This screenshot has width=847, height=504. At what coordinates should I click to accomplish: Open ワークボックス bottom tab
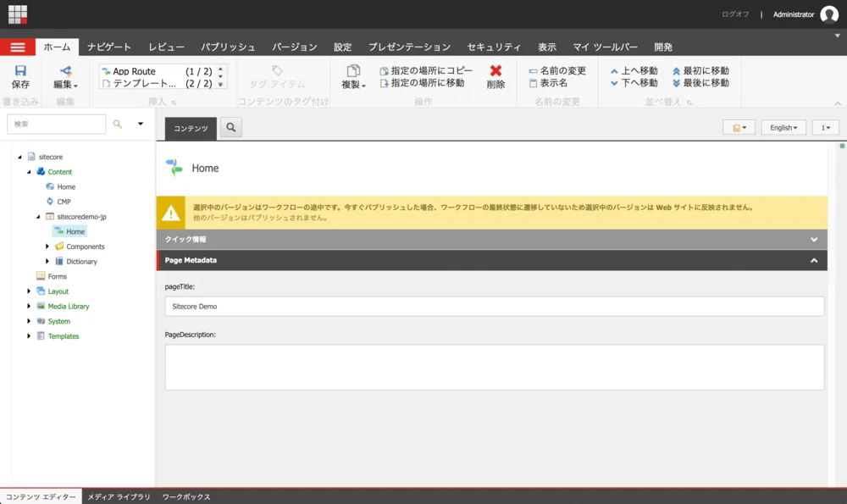pyautogui.click(x=186, y=496)
